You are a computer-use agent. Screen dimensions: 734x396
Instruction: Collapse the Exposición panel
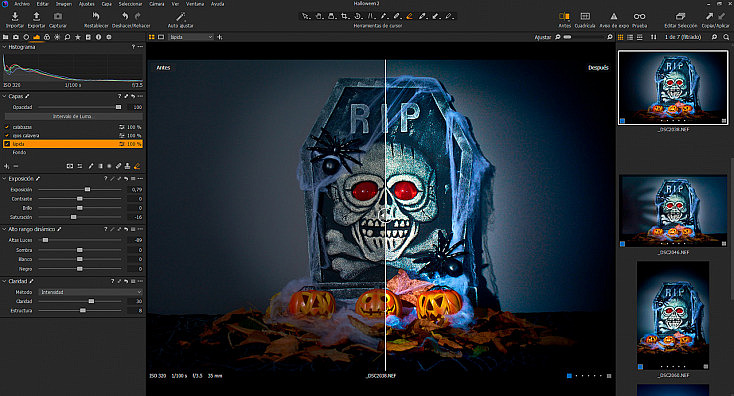pyautogui.click(x=4, y=178)
